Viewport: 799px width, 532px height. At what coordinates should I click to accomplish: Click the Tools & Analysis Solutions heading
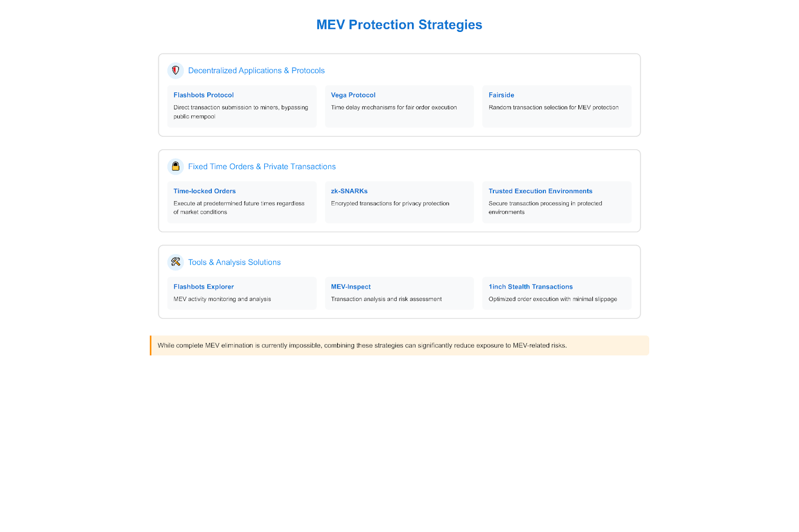(x=234, y=263)
